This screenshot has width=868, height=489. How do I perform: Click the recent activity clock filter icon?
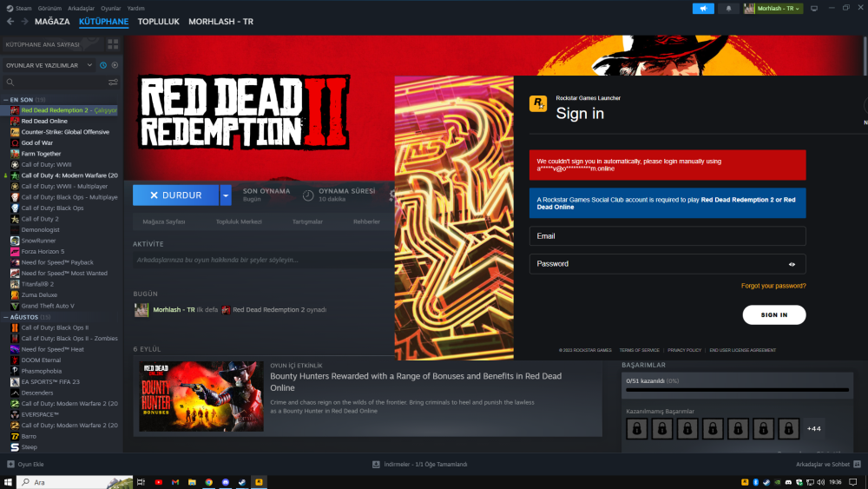[x=103, y=65]
